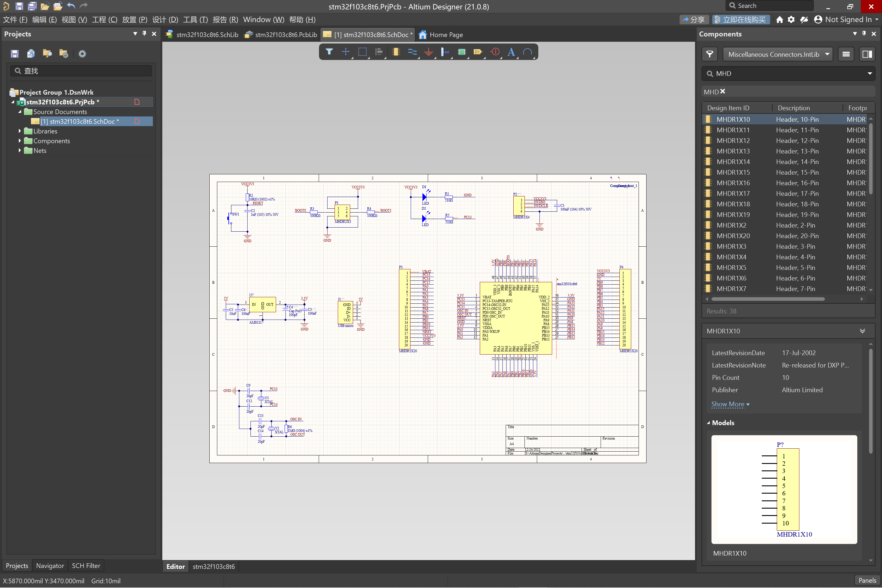Screen dimensions: 882x588
Task: Open the Miscellaneous Connectors.IntLib library dropdown
Action: tap(778, 54)
